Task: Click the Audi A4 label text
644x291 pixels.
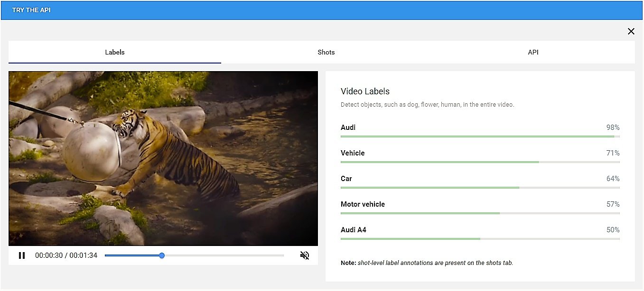Action: pos(354,230)
